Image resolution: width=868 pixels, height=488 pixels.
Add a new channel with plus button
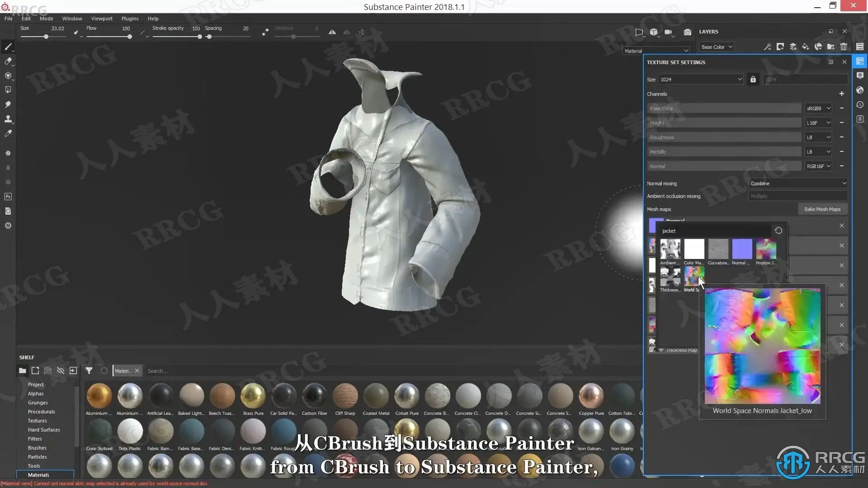(x=841, y=94)
